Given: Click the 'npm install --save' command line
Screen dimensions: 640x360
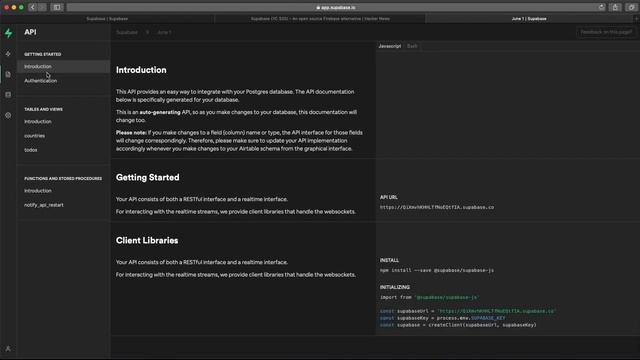Looking at the screenshot, I should pos(437,270).
